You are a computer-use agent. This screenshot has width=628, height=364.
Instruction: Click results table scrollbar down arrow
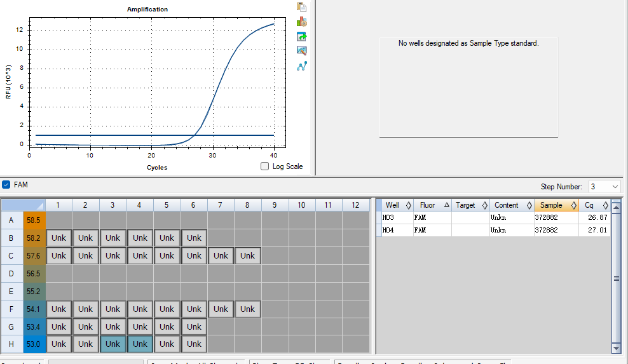[617, 348]
